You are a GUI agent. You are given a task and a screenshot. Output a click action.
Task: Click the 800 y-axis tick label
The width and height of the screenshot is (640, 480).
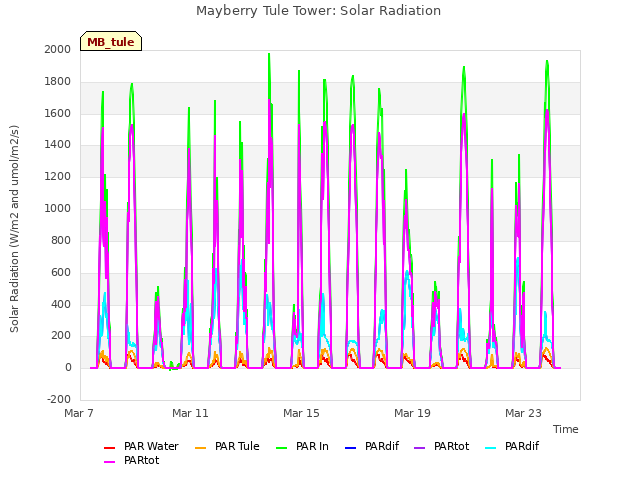(x=61, y=240)
